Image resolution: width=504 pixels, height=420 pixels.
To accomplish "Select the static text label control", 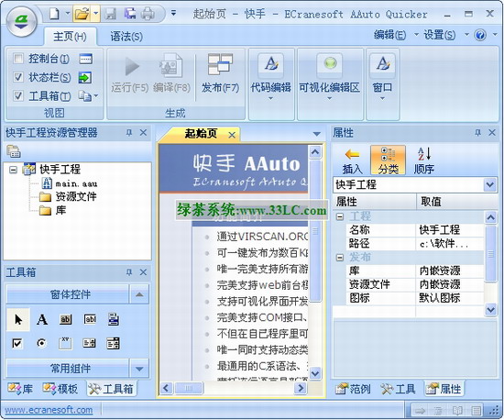I will tap(42, 320).
